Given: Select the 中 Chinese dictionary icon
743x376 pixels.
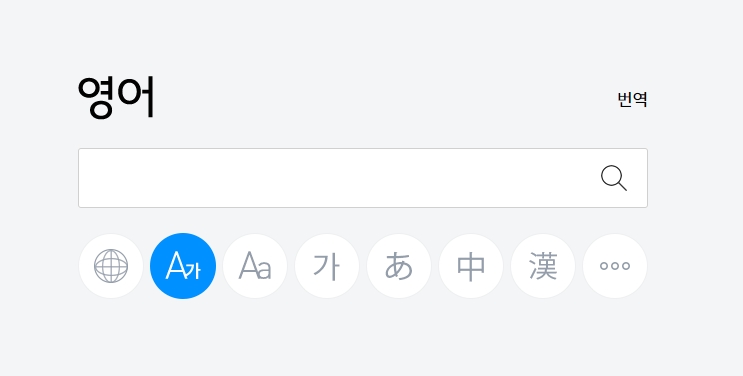Looking at the screenshot, I should [471, 266].
